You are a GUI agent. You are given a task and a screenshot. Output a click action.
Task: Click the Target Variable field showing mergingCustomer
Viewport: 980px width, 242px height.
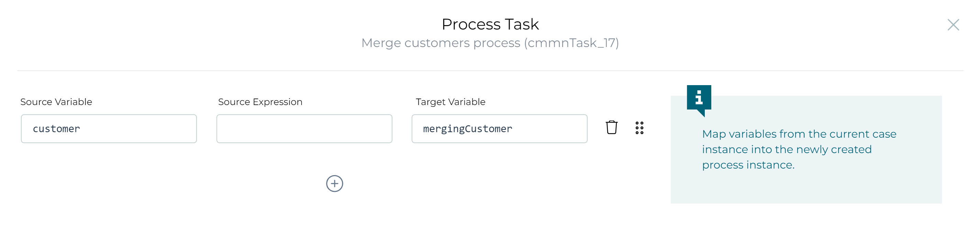(x=499, y=128)
